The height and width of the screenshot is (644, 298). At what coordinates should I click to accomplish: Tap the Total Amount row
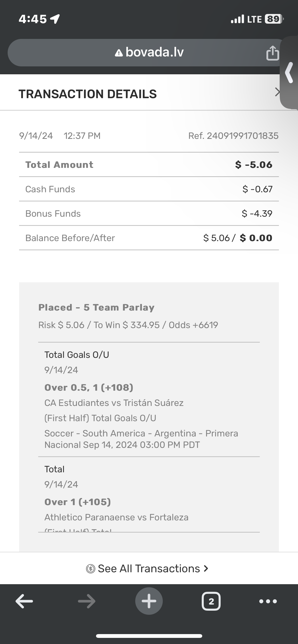click(149, 165)
